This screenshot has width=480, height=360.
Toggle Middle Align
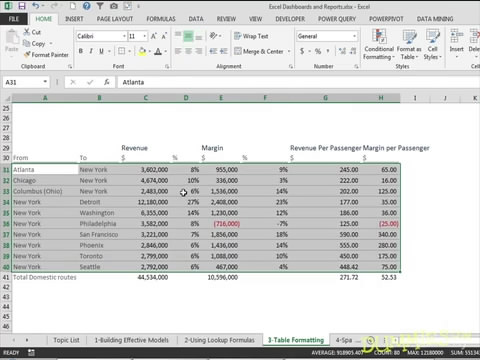click(188, 36)
